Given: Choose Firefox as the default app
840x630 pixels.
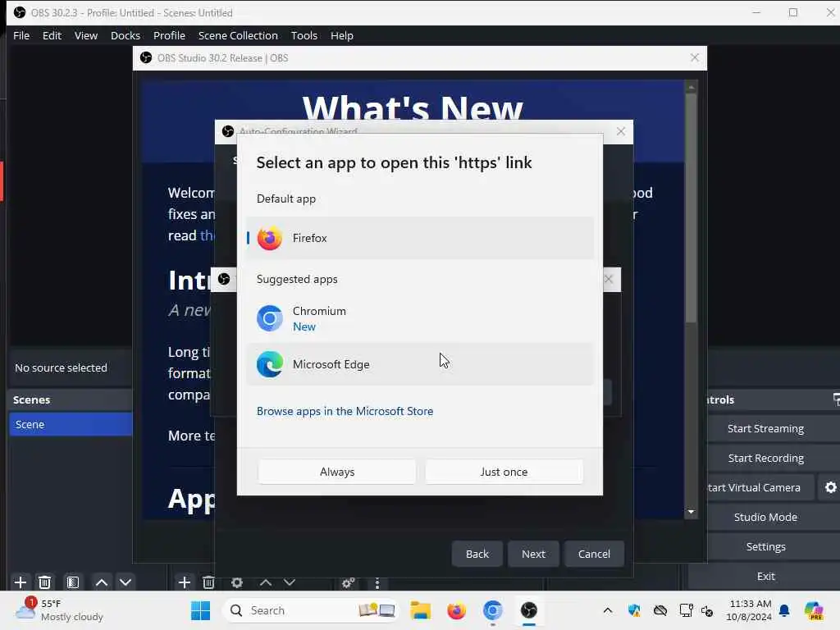Looking at the screenshot, I should point(420,238).
